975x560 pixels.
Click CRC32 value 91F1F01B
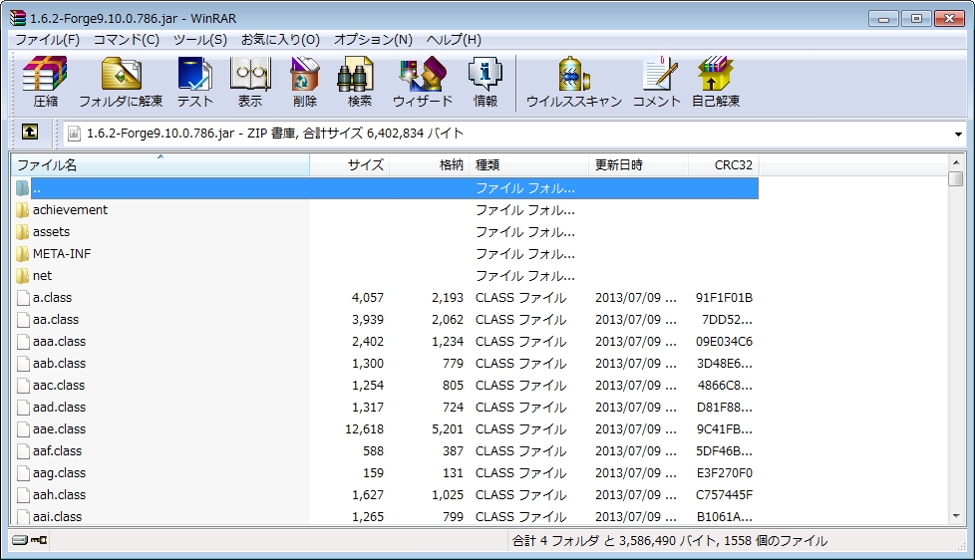click(724, 298)
